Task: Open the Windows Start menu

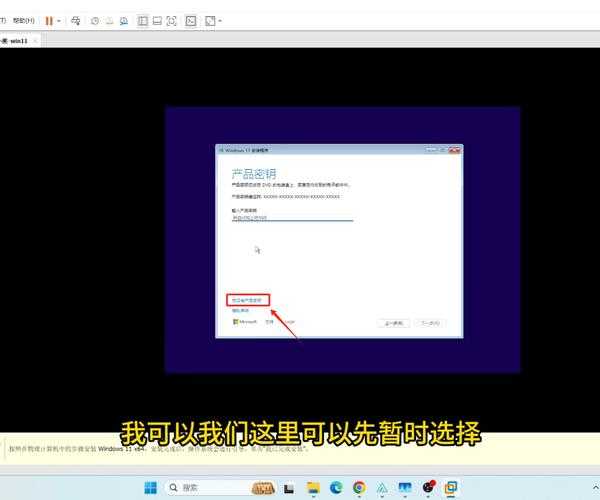Action: 150,487
